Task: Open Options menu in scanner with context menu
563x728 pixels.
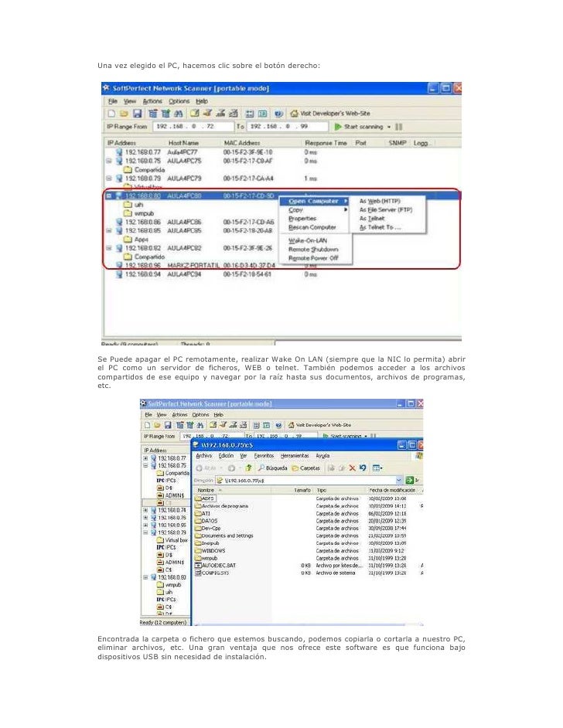Action: pos(179,101)
